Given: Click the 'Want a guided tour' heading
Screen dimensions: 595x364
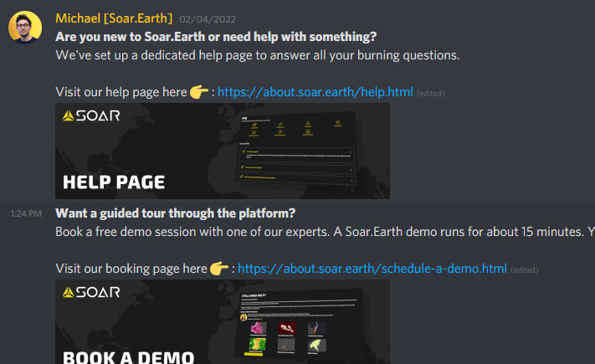Looking at the screenshot, I should click(175, 213).
